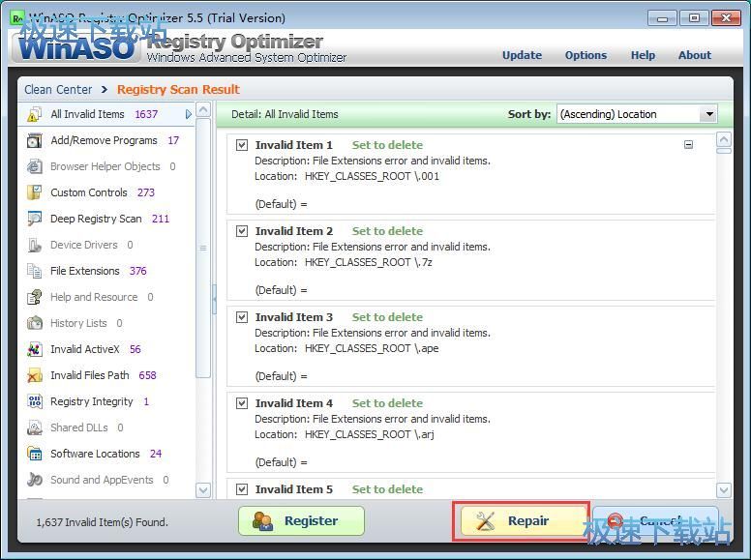
Task: Click the Device Drivers icon
Action: 35,245
